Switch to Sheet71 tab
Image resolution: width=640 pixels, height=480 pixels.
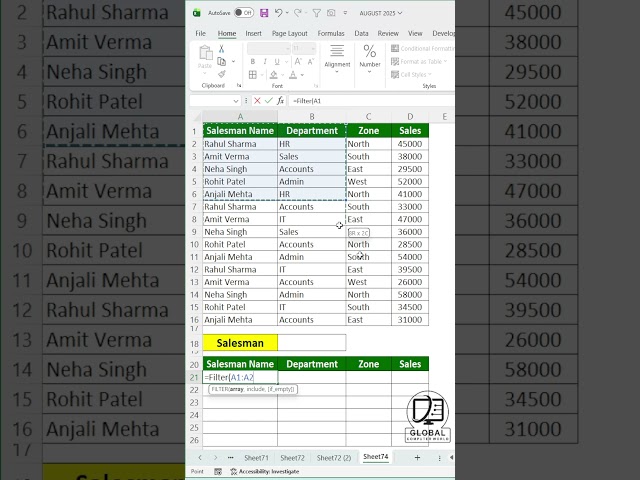[256, 458]
